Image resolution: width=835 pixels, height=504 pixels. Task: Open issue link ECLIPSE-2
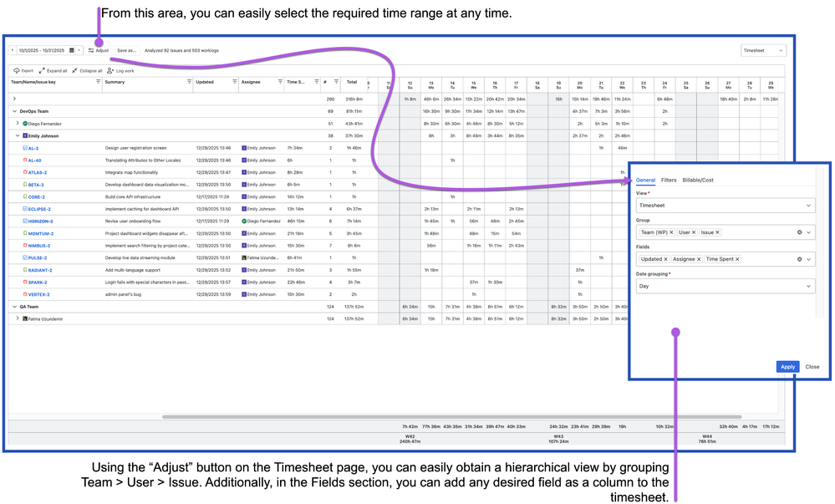[39, 210]
